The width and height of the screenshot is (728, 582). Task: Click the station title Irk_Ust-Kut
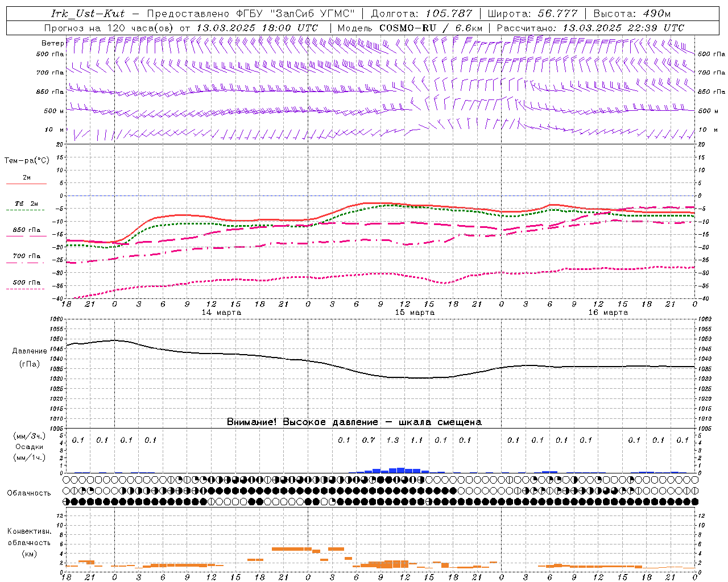click(x=88, y=14)
